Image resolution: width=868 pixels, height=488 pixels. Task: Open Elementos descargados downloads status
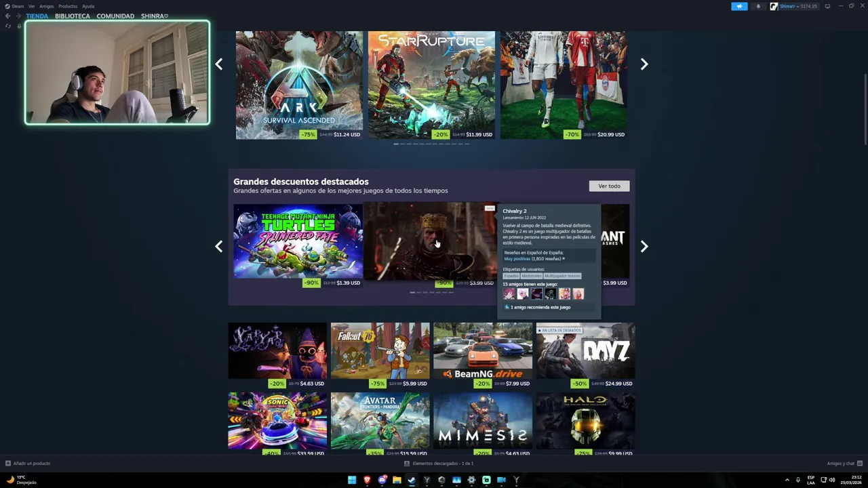(x=439, y=464)
